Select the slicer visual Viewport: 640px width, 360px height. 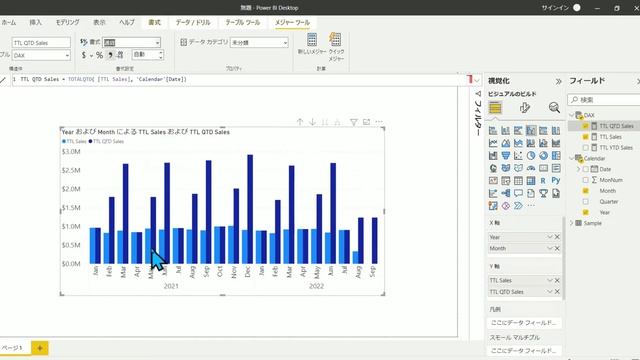[506, 181]
